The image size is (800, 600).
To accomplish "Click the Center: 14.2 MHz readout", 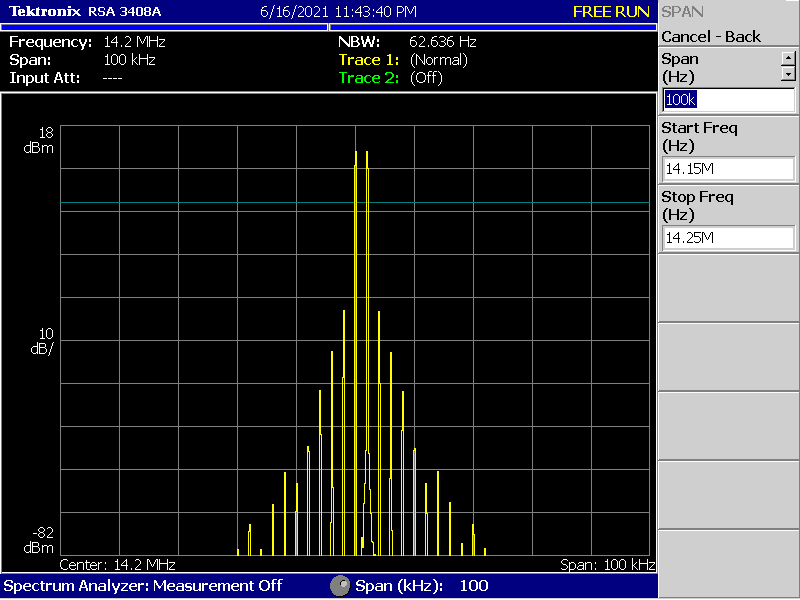I will (x=118, y=565).
